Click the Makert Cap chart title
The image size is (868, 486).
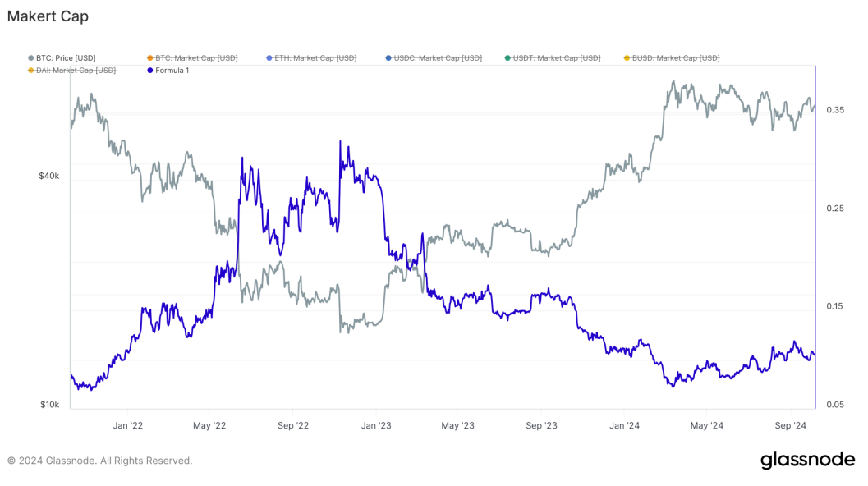[x=48, y=16]
